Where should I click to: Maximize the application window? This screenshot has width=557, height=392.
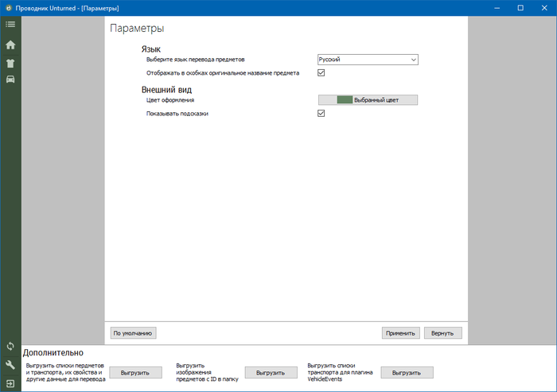520,7
